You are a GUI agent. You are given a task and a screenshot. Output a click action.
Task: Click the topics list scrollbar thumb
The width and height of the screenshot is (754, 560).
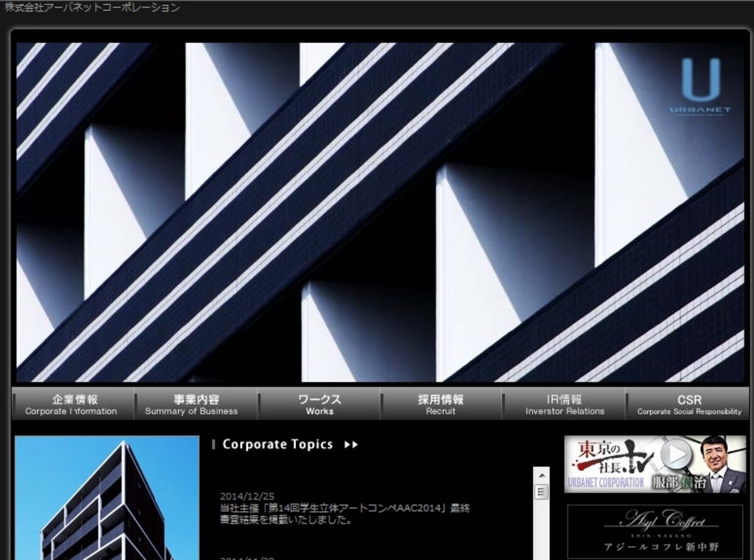[x=542, y=492]
